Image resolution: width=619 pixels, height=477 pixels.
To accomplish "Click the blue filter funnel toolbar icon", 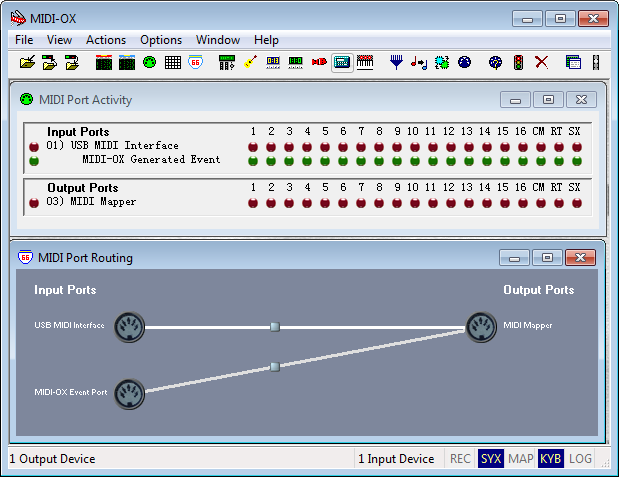I will click(x=396, y=62).
